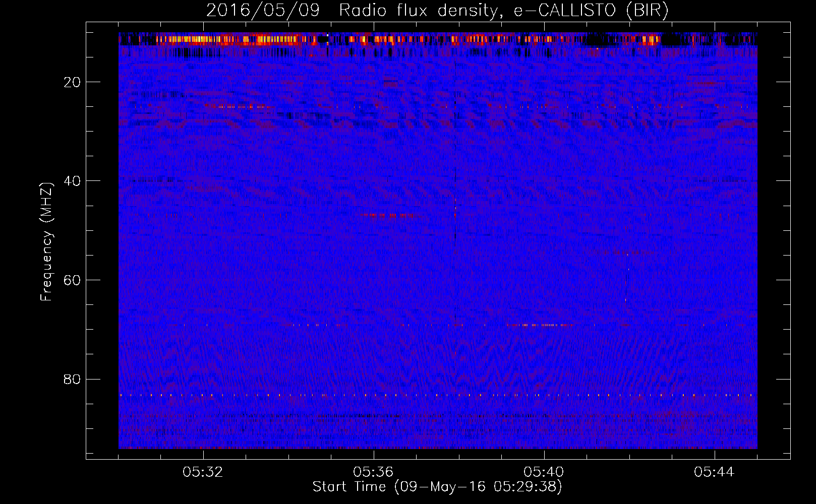
Task: Click the 05:32 time tick label
Action: (203, 472)
